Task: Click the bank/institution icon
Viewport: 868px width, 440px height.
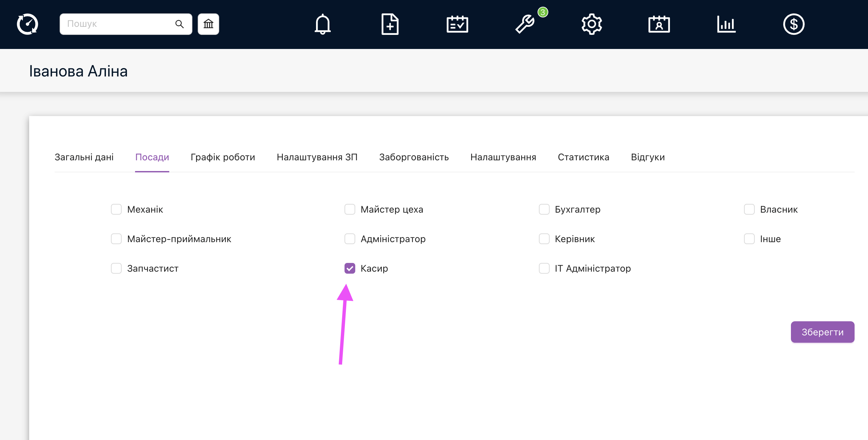Action: click(x=208, y=23)
